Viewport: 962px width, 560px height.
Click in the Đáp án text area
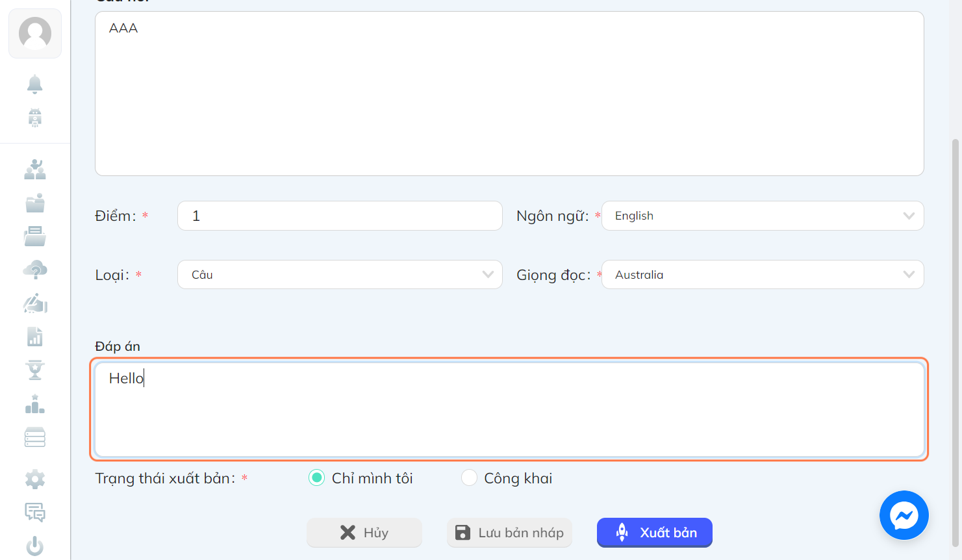point(509,409)
